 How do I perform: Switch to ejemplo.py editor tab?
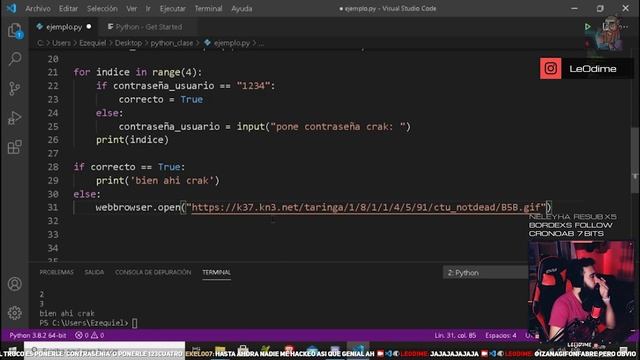pyautogui.click(x=63, y=27)
